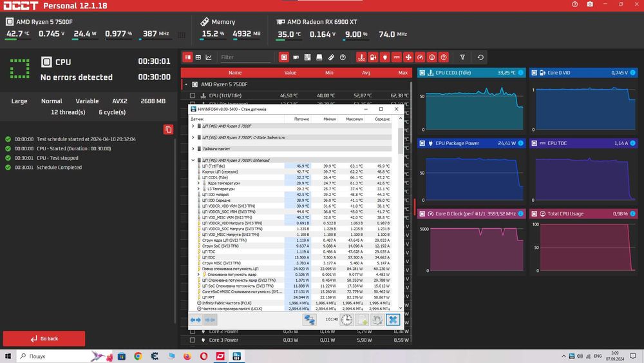Tick the Core 2 Power row checkbox
Screen dimensions: 644x363
point(192,331)
